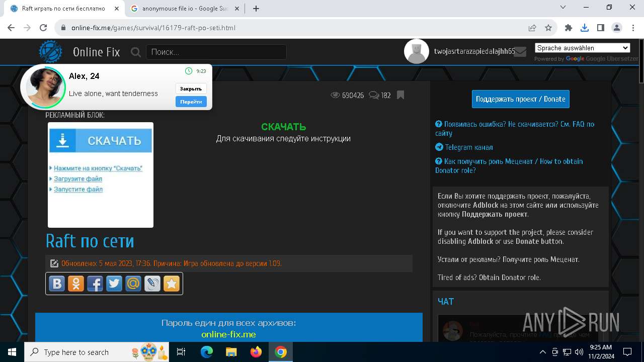Click the taskbar search box

tap(98, 352)
